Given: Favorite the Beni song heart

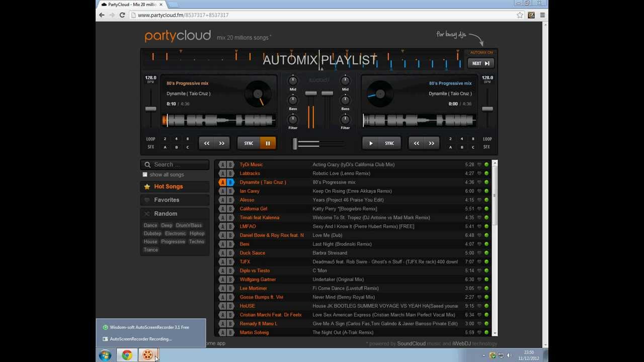Looking at the screenshot, I should click(x=479, y=244).
